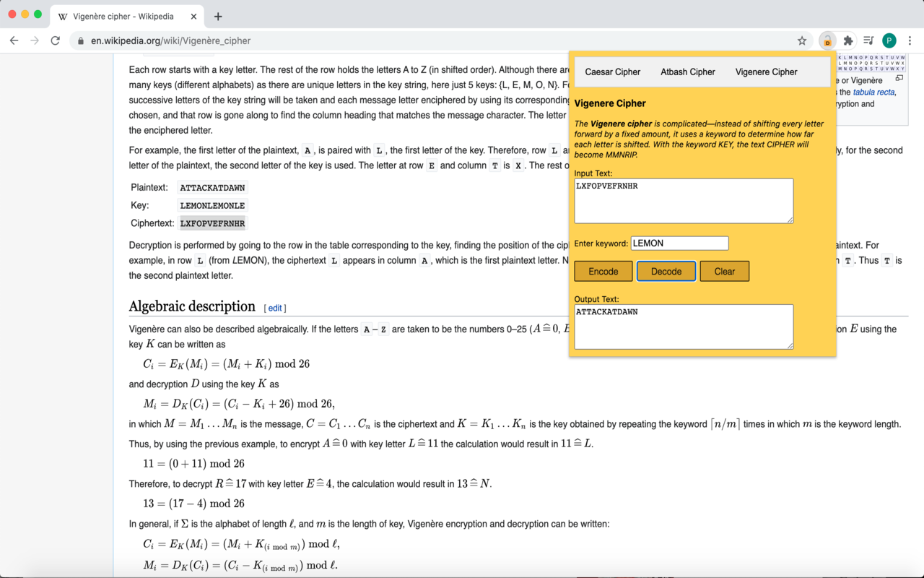Focus the keyword field containing LEMON
Screen dimensions: 924x578
(679, 243)
